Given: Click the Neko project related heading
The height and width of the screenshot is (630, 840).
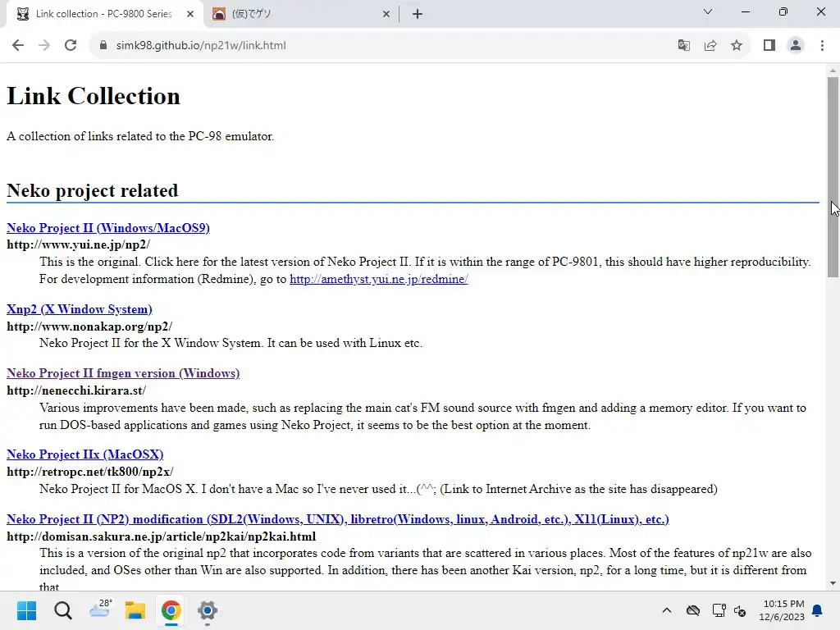Looking at the screenshot, I should (x=92, y=190).
